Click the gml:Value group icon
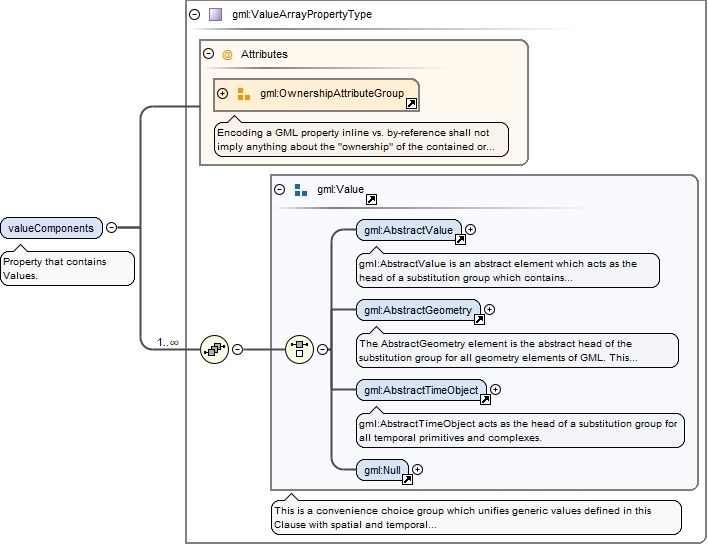Screen dimensions: 708x545 click(x=300, y=189)
